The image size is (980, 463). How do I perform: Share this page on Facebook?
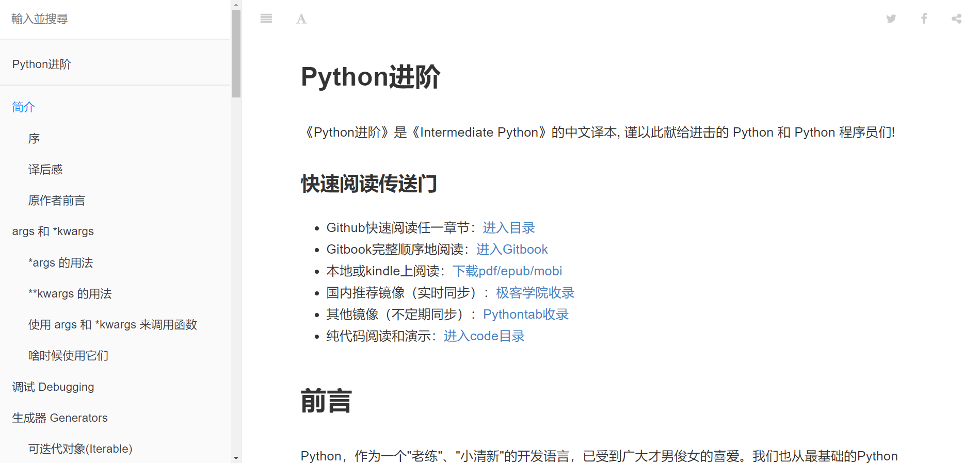coord(924,19)
